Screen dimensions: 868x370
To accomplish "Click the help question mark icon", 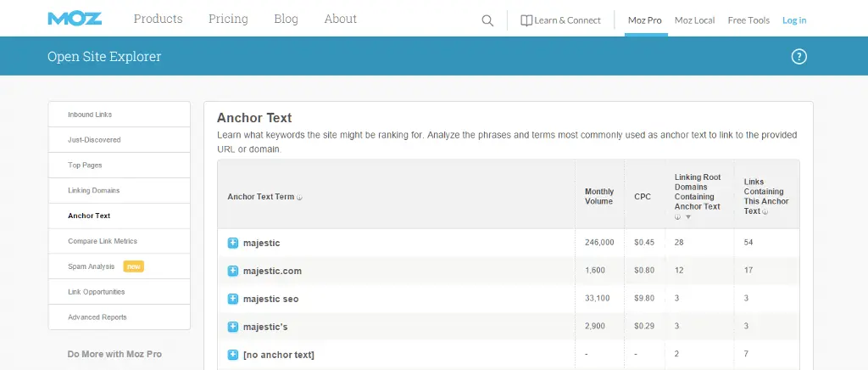I will [798, 57].
